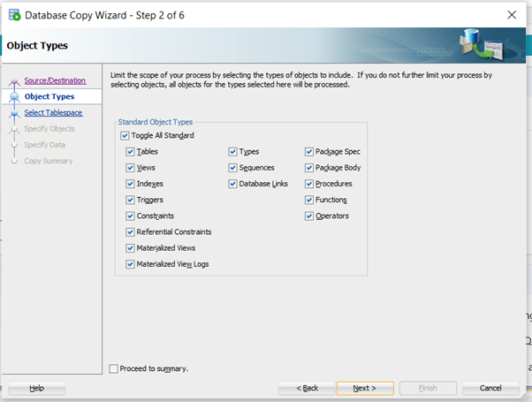Toggle the Sequences checkbox

pyautogui.click(x=233, y=168)
